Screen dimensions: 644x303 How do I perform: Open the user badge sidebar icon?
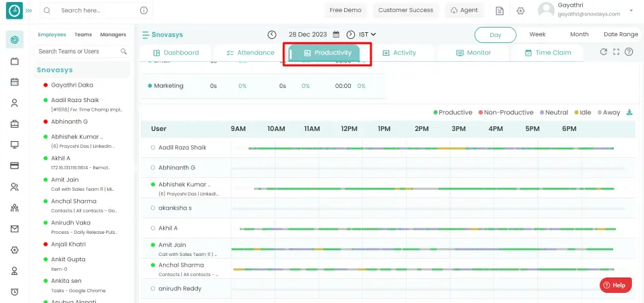[x=14, y=271]
